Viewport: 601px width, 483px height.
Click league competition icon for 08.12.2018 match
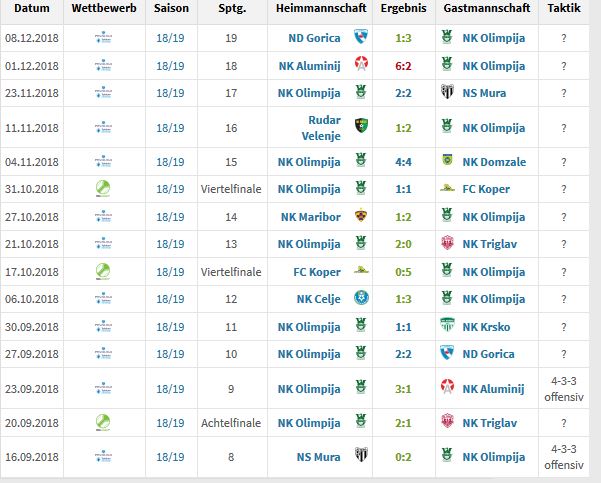tap(103, 38)
